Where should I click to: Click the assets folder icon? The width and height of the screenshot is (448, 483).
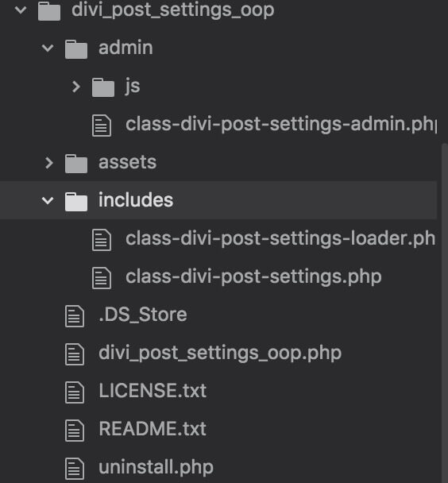click(x=76, y=164)
